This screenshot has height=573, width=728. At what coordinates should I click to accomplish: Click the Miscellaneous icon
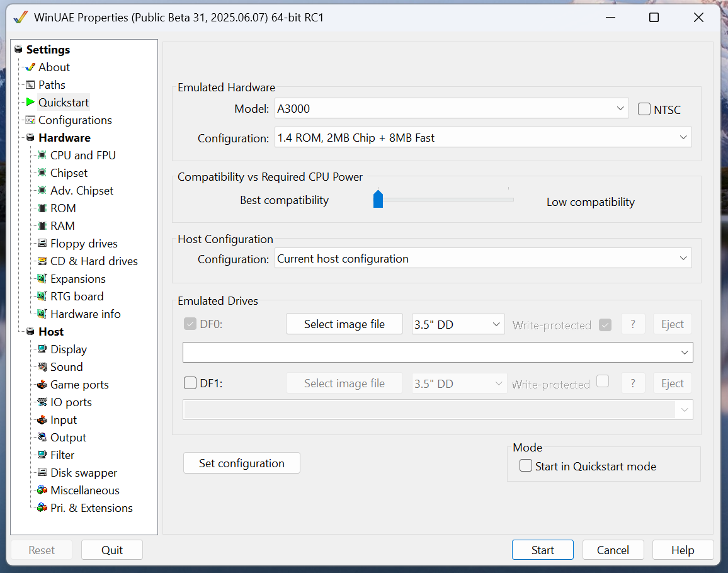tap(42, 490)
